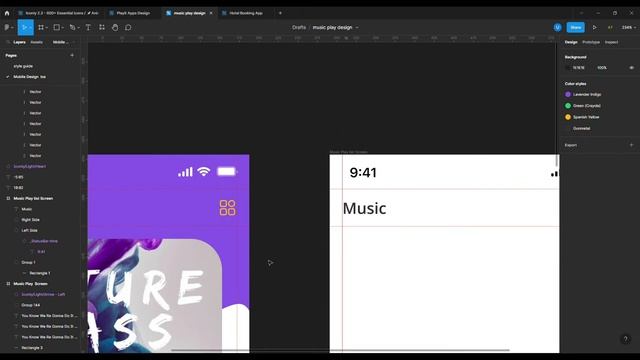The image size is (640, 360).
Task: Add an export setting with plus icon
Action: (631, 145)
